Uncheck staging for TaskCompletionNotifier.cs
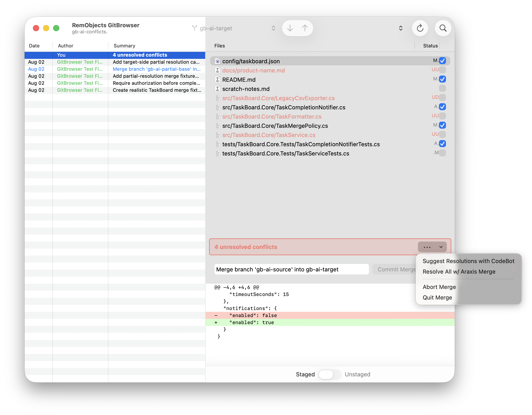The image size is (532, 415). (x=442, y=107)
